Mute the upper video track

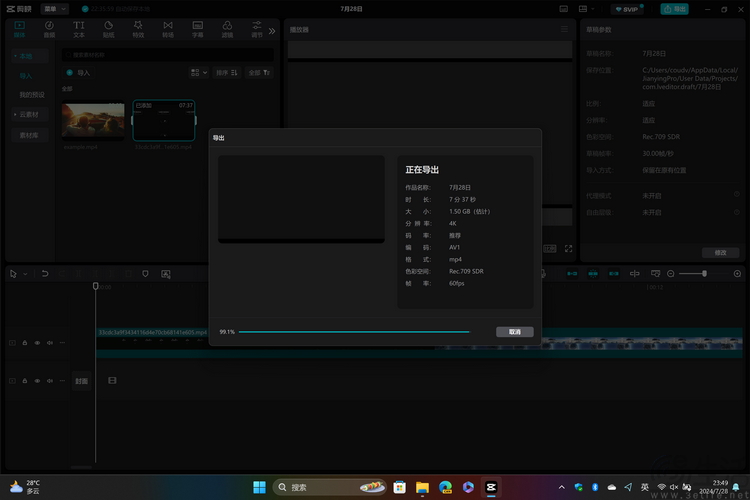tap(50, 343)
